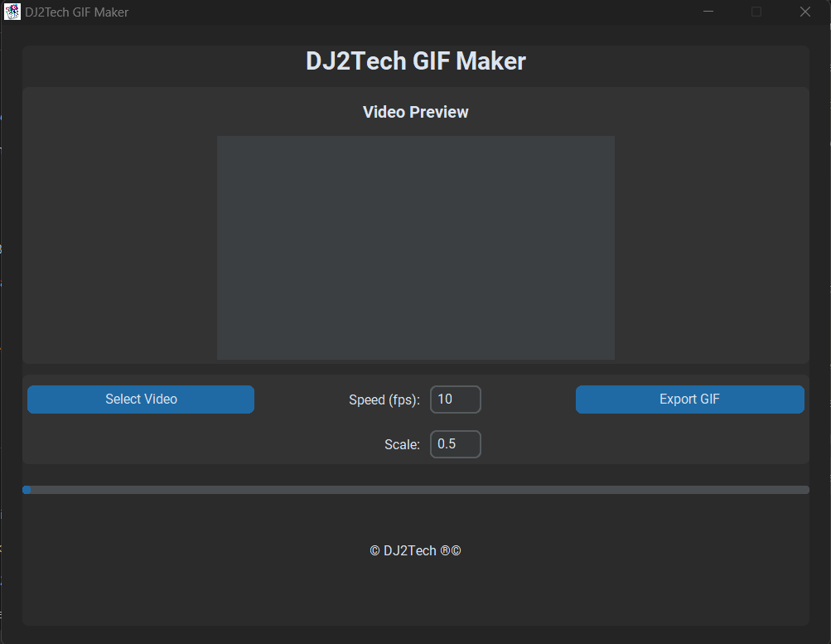
Task: Focus the Scale input field
Action: 455,444
